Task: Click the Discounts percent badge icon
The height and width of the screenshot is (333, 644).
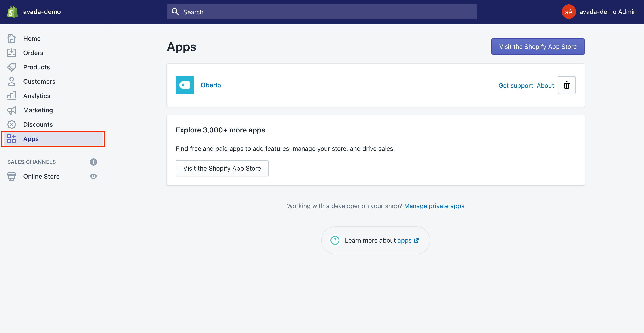Action: (x=11, y=124)
